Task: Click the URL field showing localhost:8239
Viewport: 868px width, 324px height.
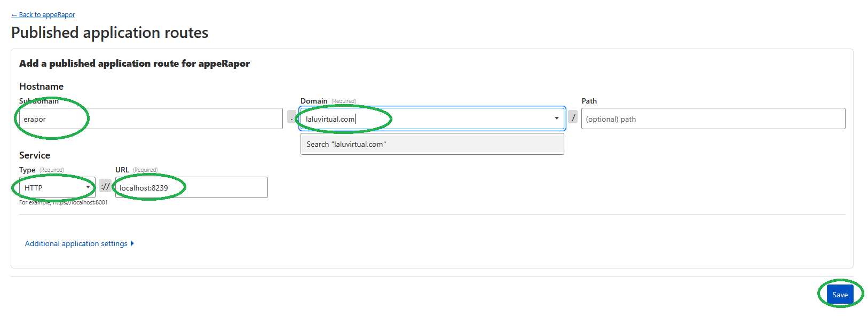Action: point(191,187)
